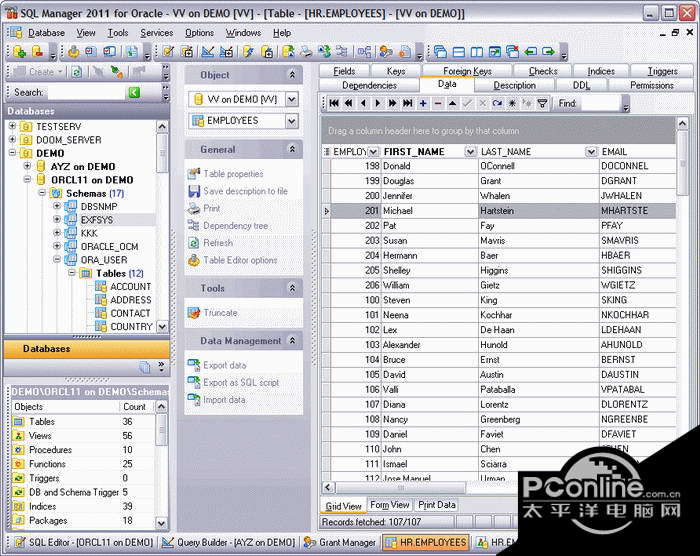Screen dimensions: 700x556
Task: Switch to the Fields tab
Action: click(x=344, y=71)
